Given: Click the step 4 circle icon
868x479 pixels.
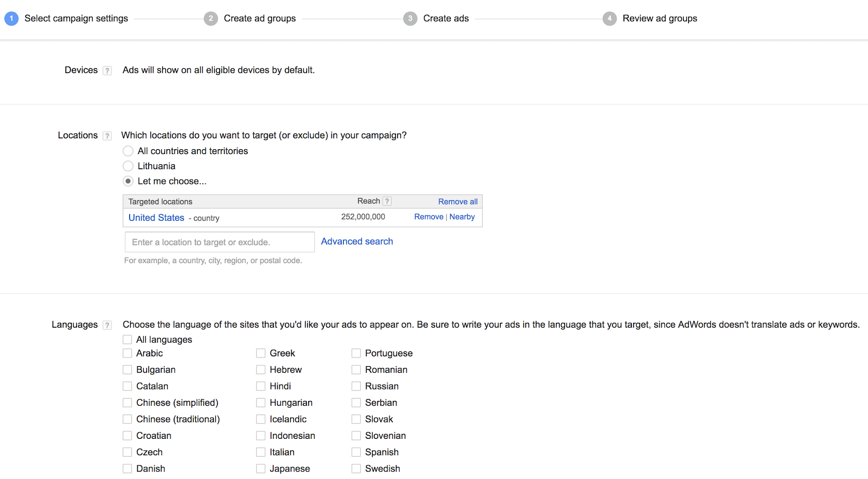Looking at the screenshot, I should (609, 18).
